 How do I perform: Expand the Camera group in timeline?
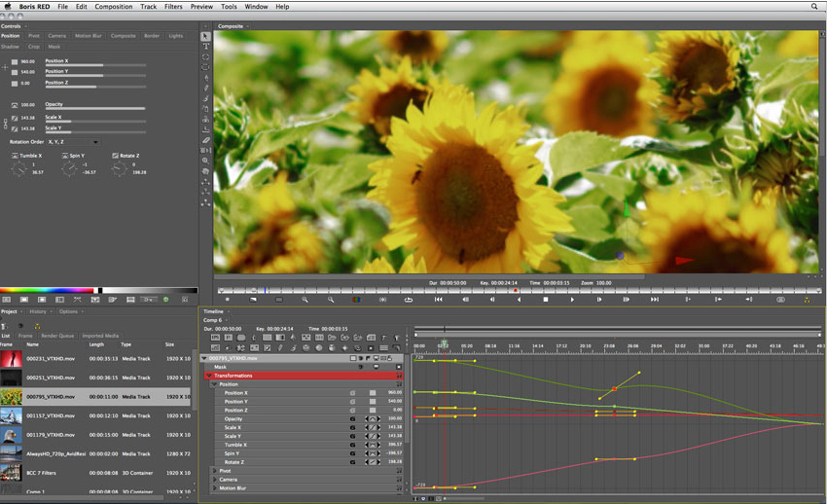point(215,480)
